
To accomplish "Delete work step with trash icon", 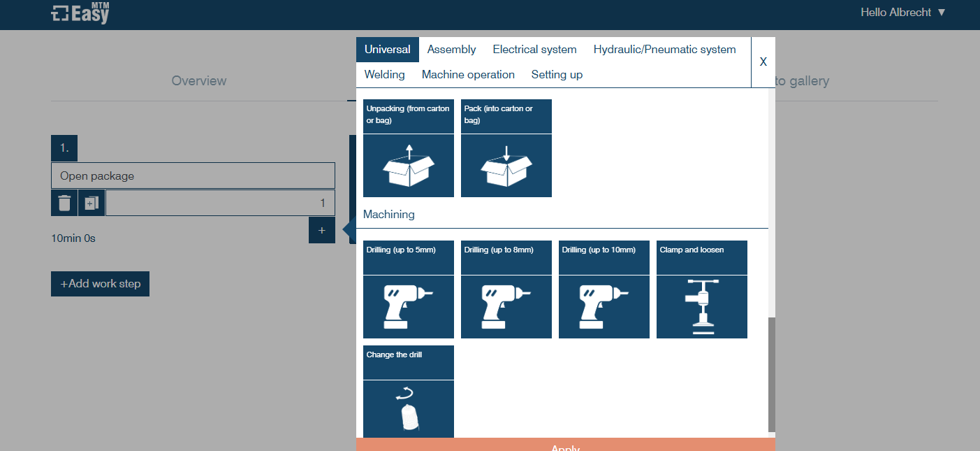I will [64, 203].
